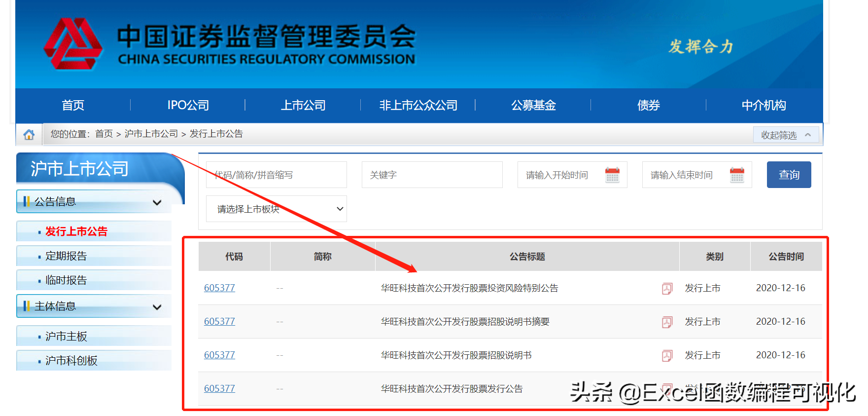Screen dimensions: 868x416
Task: Open announcement 华旺科技首次公开发行股票招股说明书摘要
Action: (x=465, y=322)
